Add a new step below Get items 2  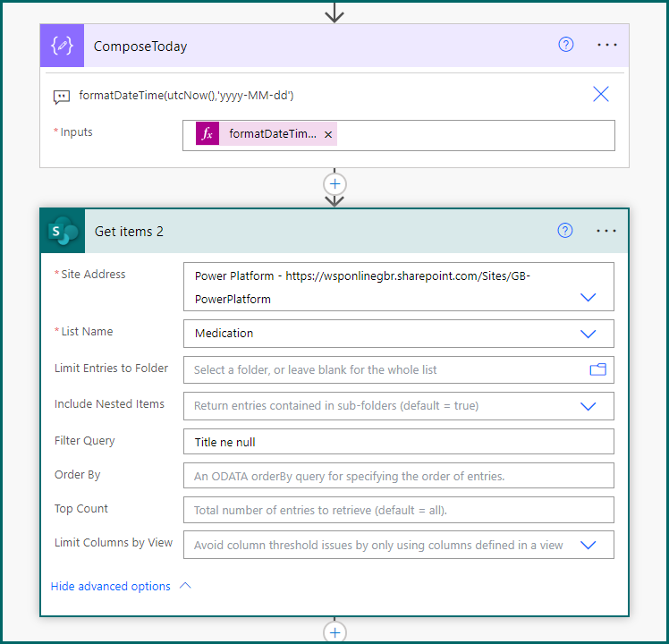[x=334, y=632]
